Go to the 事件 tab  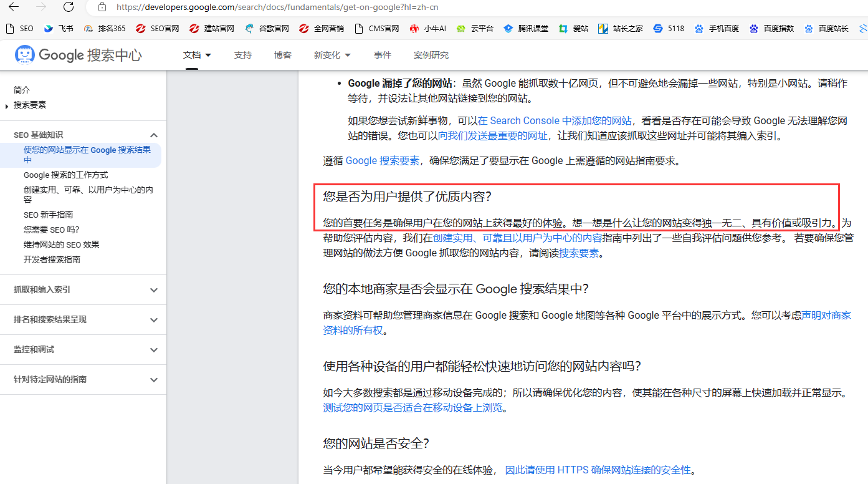click(383, 55)
